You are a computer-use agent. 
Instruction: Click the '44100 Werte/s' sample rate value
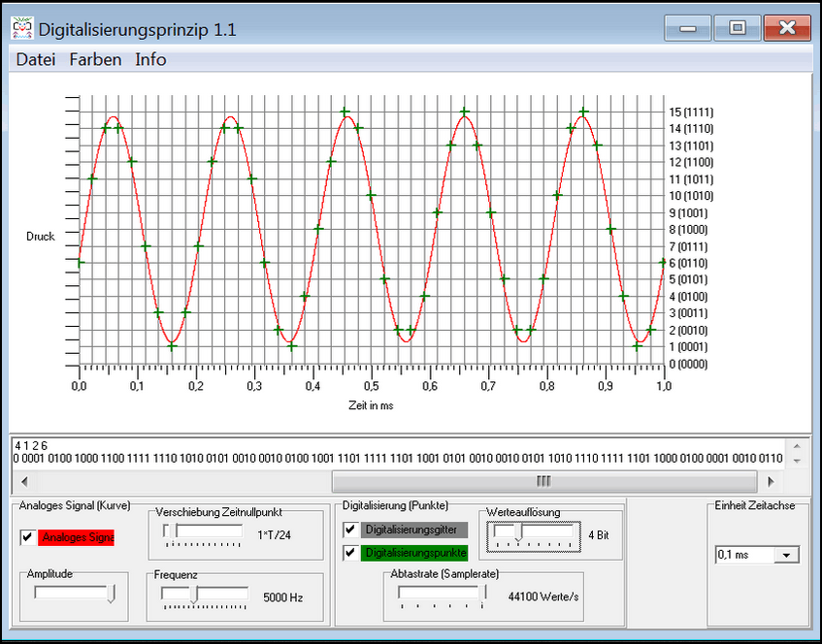[543, 596]
